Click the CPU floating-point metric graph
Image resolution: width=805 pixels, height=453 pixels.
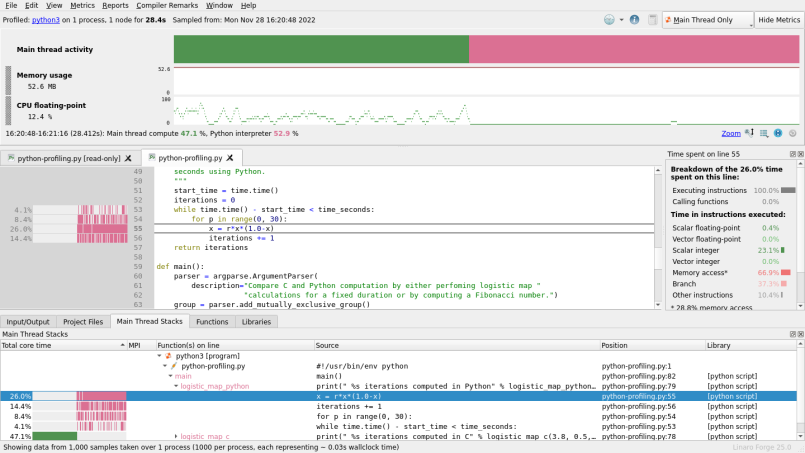pyautogui.click(x=486, y=111)
